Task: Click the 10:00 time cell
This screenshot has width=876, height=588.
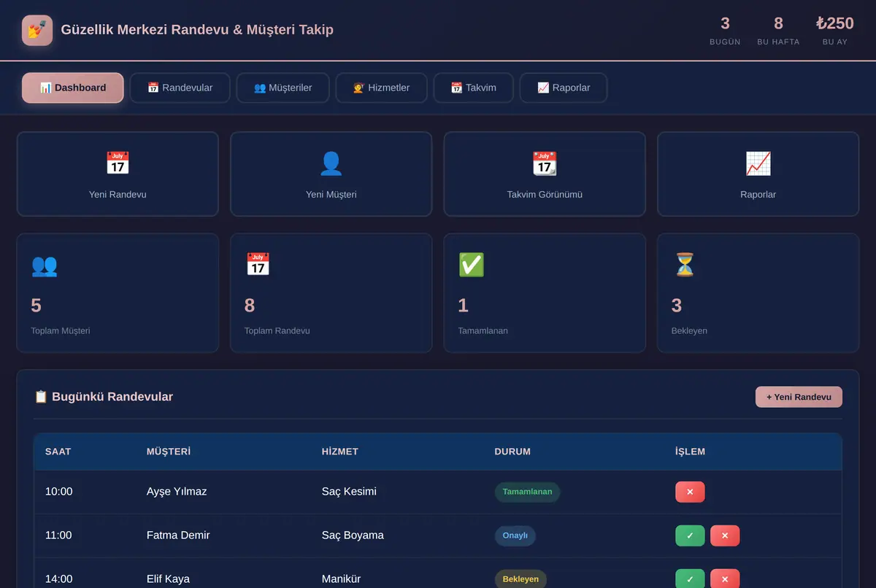Action: tap(58, 492)
